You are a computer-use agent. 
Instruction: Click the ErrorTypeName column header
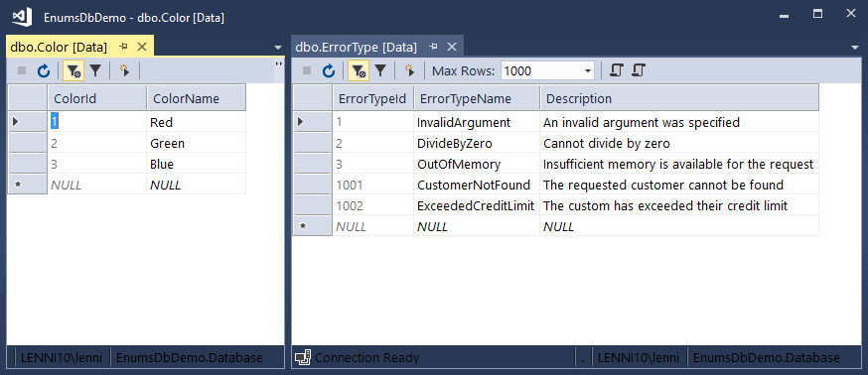coord(477,98)
